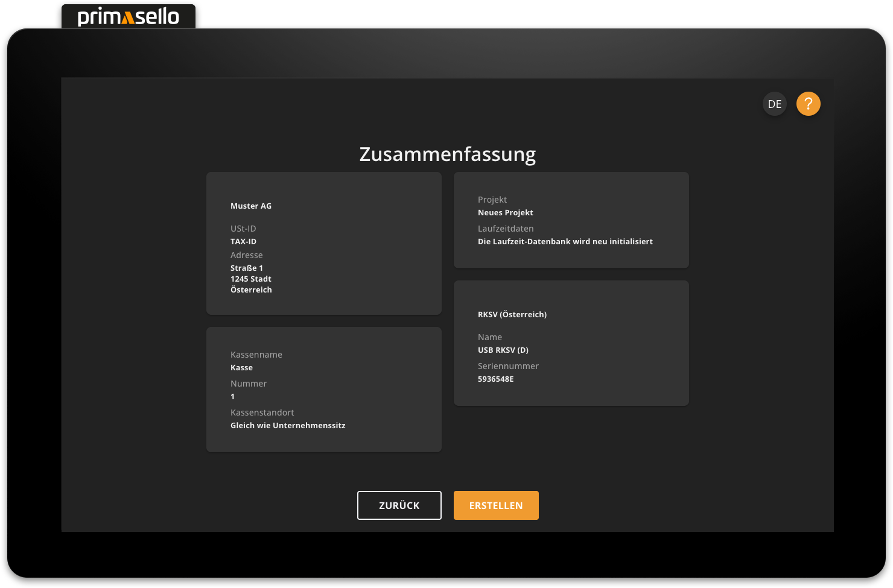Image resolution: width=893 pixels, height=588 pixels.
Task: Click the serial number 5936548E
Action: point(495,379)
